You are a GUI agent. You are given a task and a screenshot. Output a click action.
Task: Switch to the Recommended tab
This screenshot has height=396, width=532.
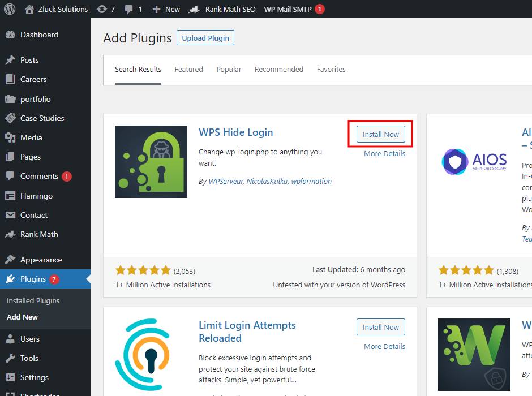(279, 69)
